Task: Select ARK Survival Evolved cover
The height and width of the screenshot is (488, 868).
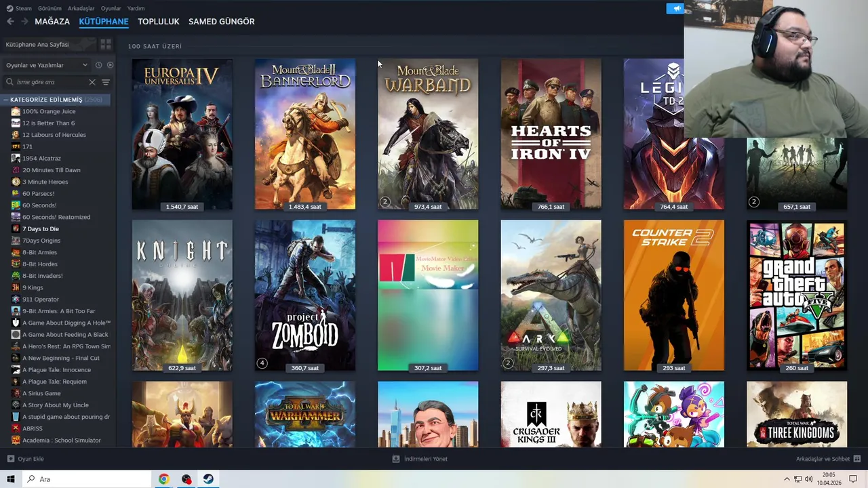Action: tap(551, 296)
